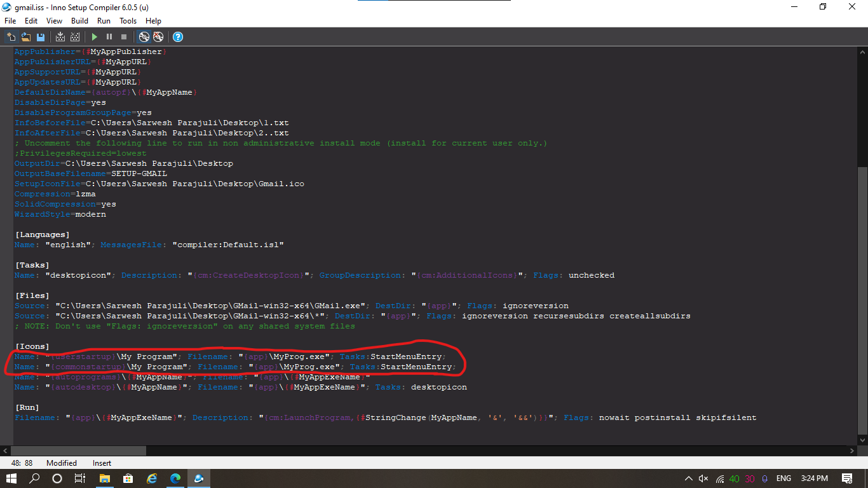Pause script execution
Image resolution: width=868 pixels, height=488 pixels.
109,36
